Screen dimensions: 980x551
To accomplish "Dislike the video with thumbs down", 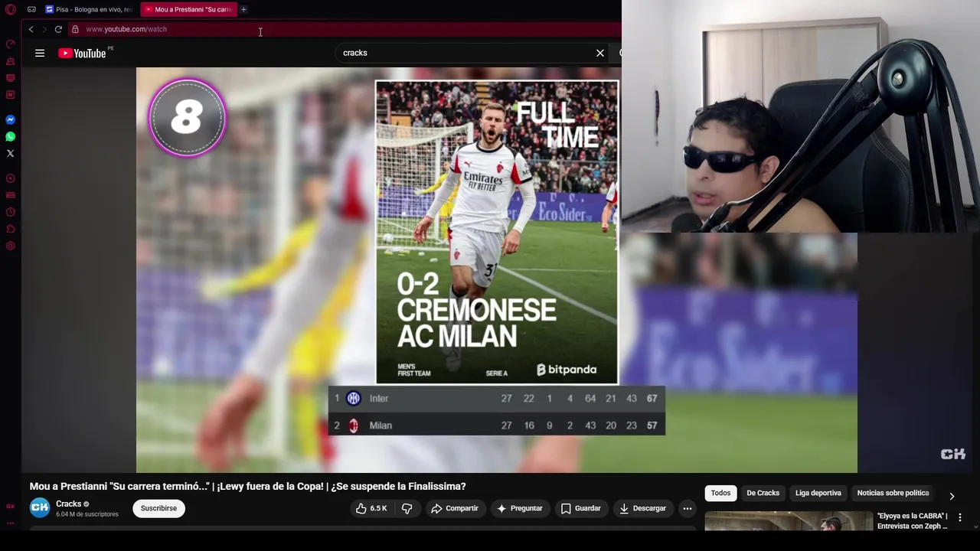I will [407, 508].
